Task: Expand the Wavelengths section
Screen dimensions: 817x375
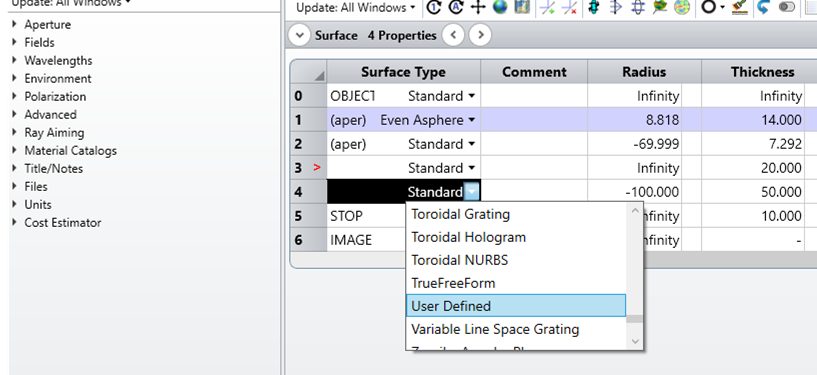Action: [x=14, y=60]
